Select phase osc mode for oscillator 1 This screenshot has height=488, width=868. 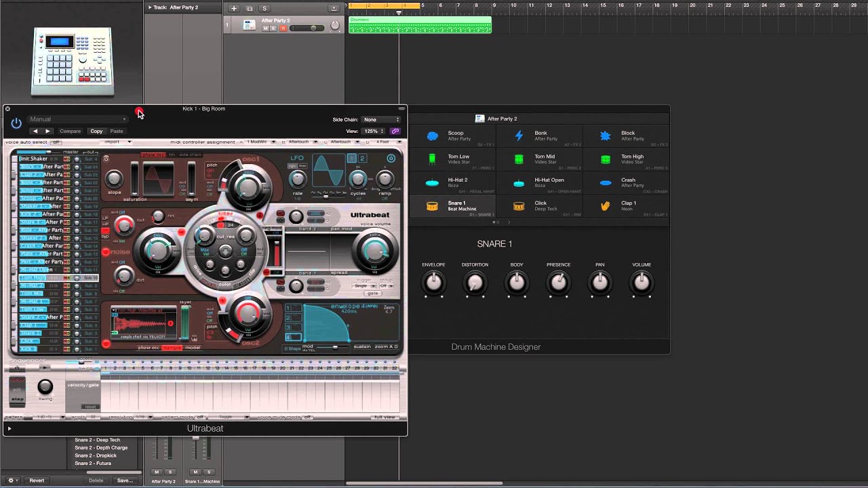153,155
